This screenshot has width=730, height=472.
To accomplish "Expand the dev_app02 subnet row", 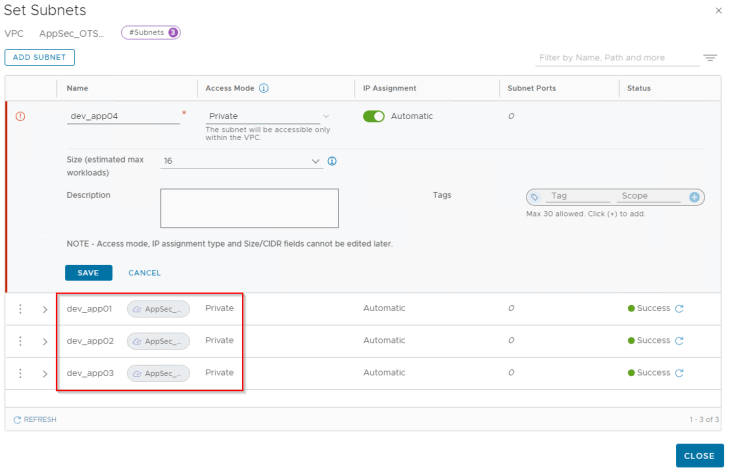I will tap(45, 341).
